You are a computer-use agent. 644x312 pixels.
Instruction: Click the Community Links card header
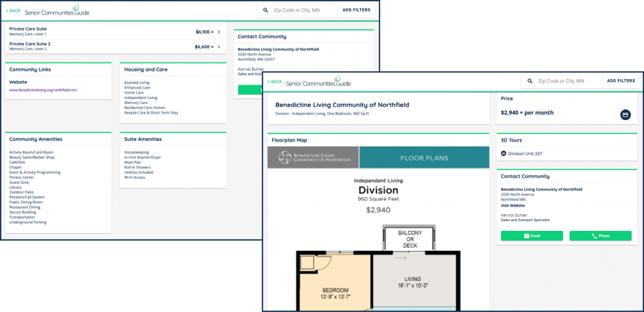(58, 69)
